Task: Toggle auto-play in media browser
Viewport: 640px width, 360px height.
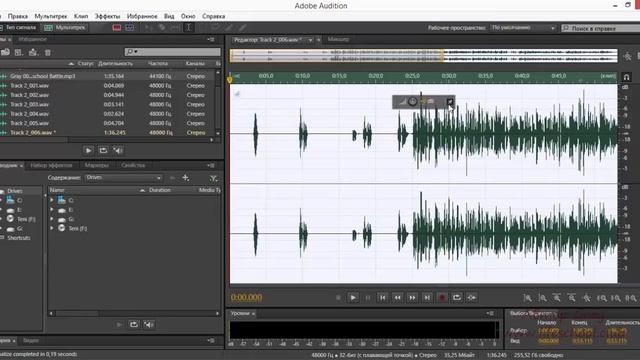Action: (x=149, y=324)
